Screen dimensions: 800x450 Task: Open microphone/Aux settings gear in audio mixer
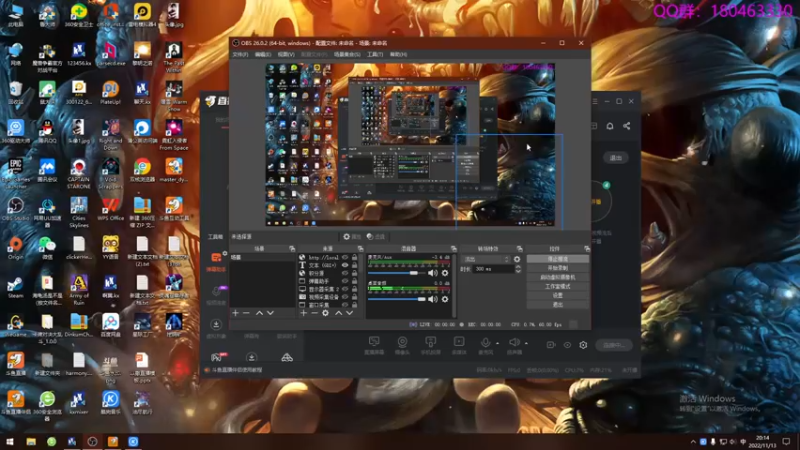pyautogui.click(x=445, y=273)
